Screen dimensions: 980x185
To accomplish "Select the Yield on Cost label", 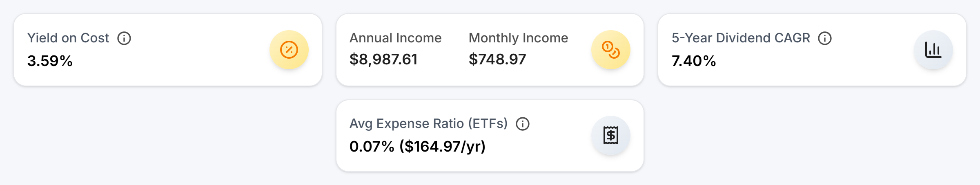I will coord(68,38).
